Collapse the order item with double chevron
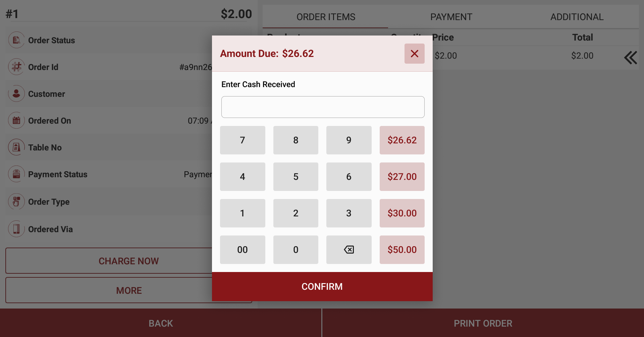The height and width of the screenshot is (337, 644). coord(630,58)
